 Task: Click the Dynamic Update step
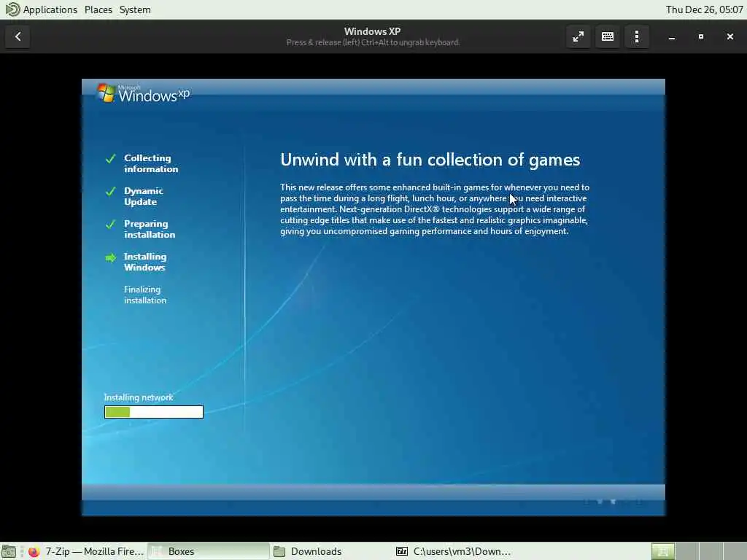click(144, 196)
